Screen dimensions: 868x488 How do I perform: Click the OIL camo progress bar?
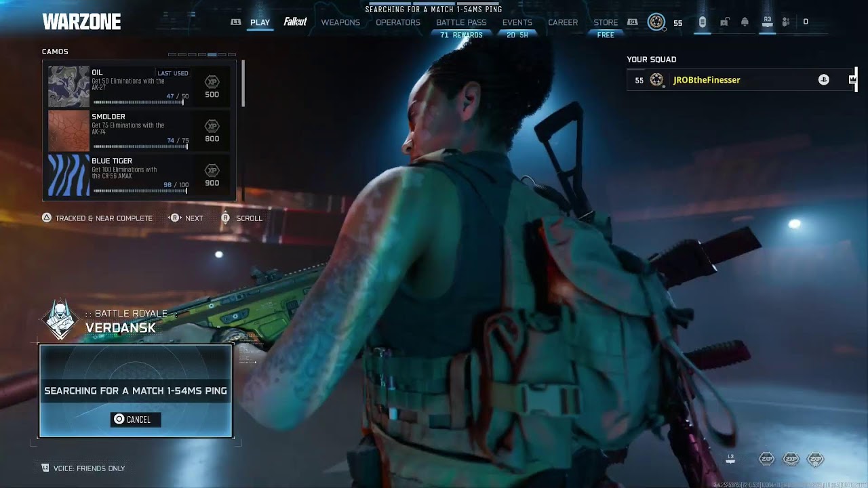(x=140, y=102)
